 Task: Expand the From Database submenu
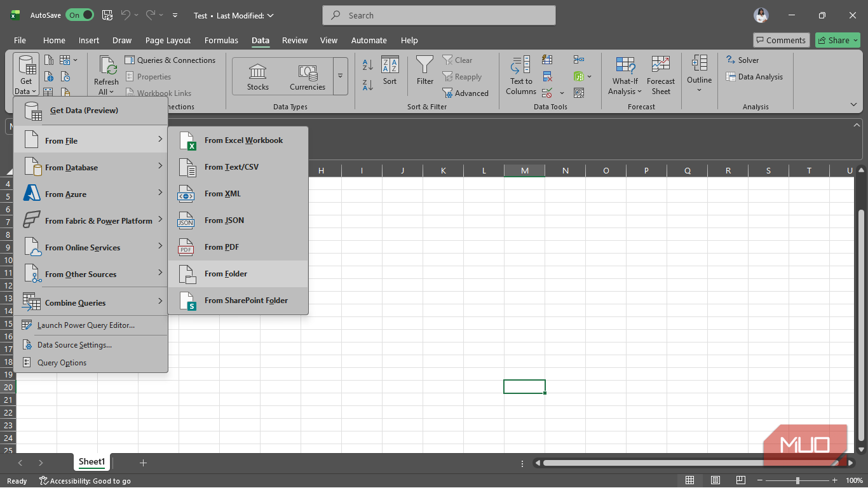pos(91,167)
